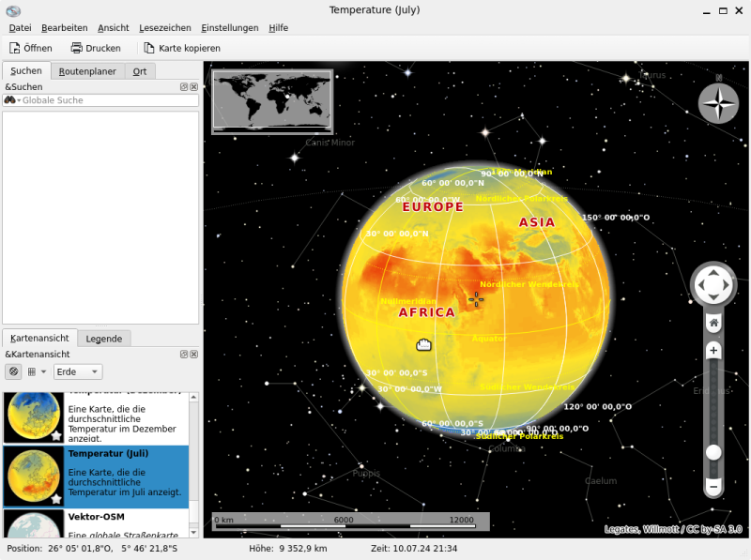This screenshot has width=751, height=560.
Task: Click the Drucken toolbar button
Action: [x=96, y=48]
